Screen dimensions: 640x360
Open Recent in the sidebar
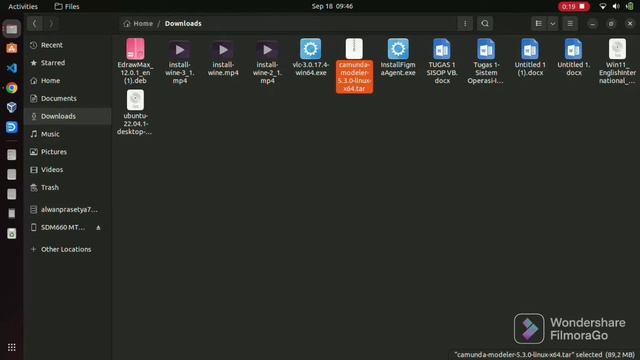[x=67, y=45]
